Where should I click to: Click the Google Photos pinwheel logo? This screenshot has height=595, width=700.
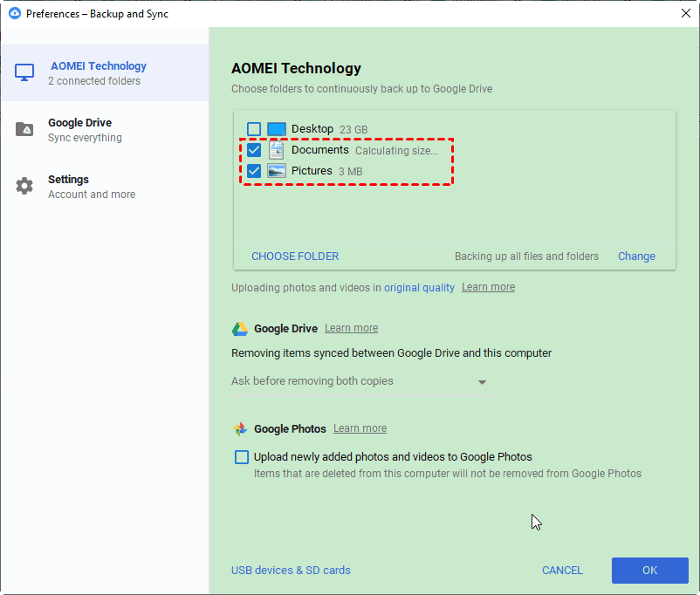(240, 429)
